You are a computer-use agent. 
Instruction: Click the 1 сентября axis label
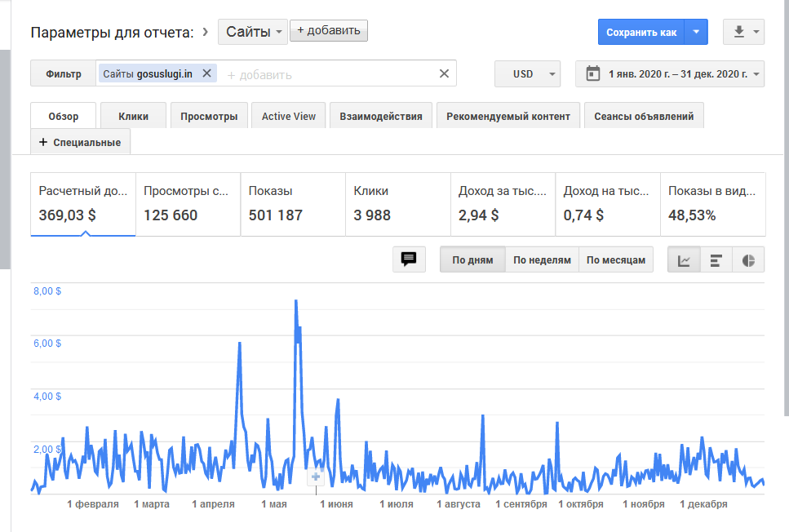(x=521, y=503)
